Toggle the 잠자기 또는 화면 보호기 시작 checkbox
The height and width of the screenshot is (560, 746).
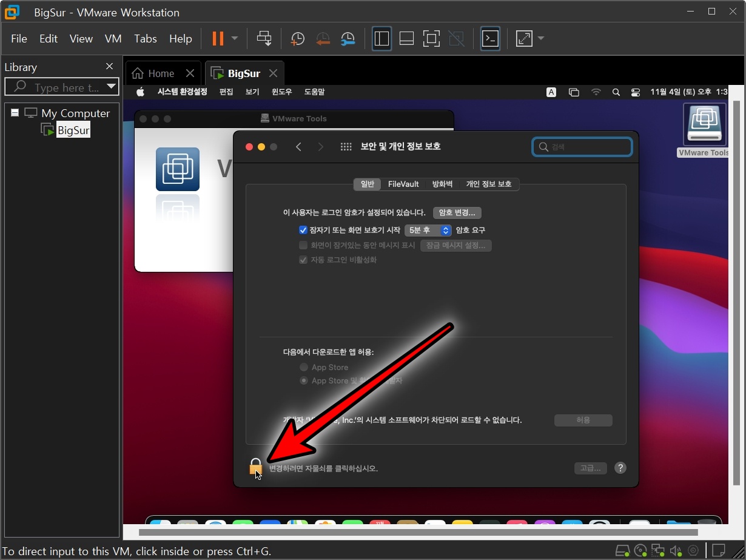click(x=303, y=231)
